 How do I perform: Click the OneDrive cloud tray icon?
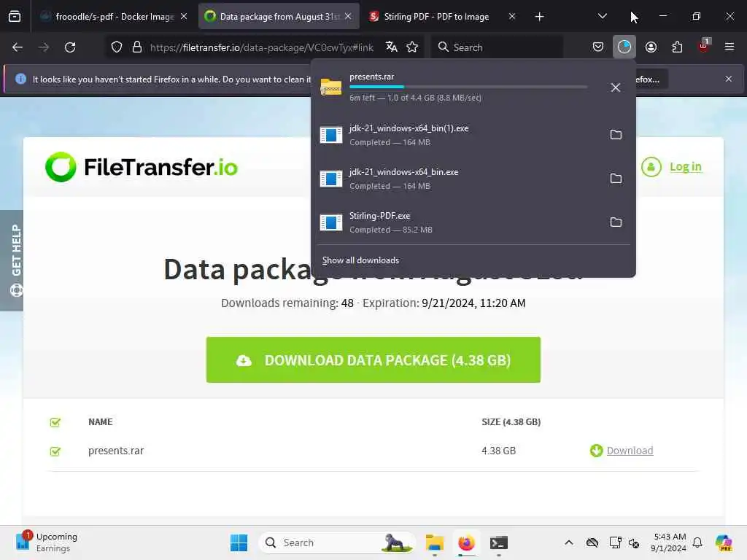point(592,542)
